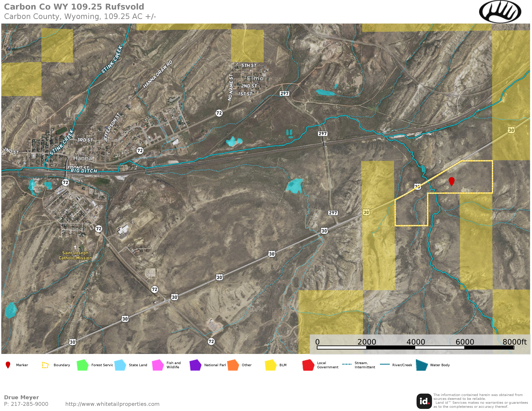The height and width of the screenshot is (411, 532).
Task: Click the Saint Joseph Catholic Mission cross icon
Action: (75, 247)
